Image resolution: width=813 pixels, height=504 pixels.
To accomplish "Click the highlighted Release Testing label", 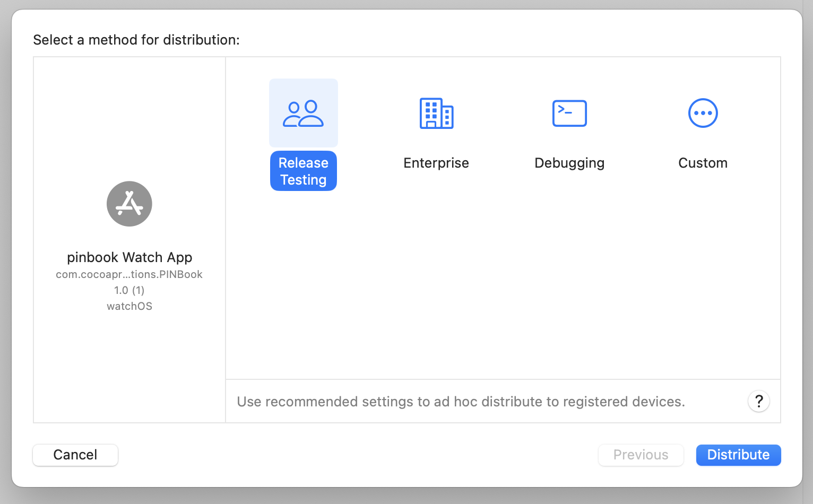I will (303, 171).
